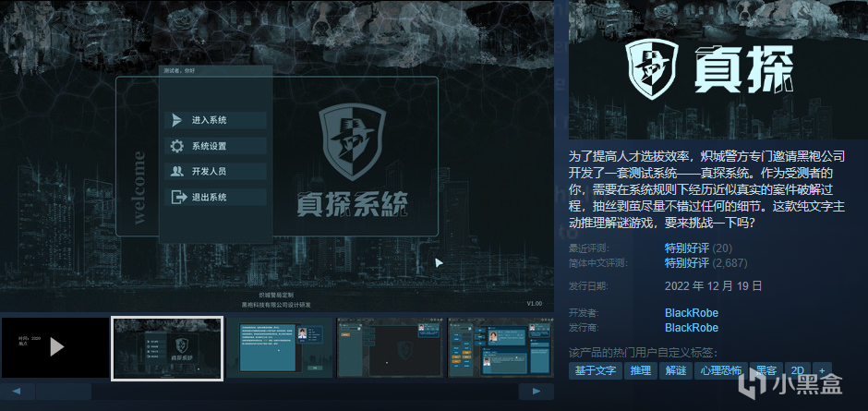
Task: Click the recent review count (20)
Action: [722, 248]
